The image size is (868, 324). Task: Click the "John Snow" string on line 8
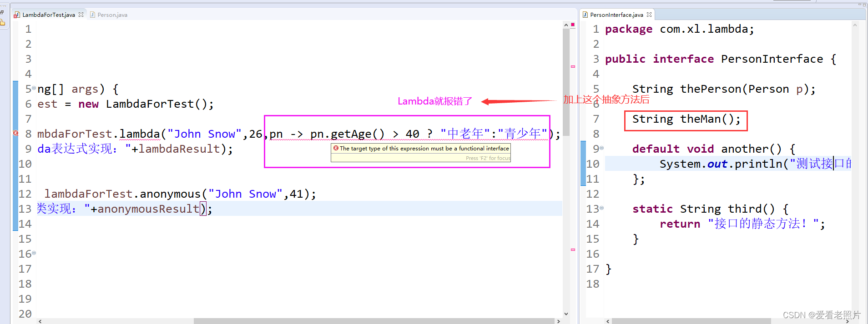[x=204, y=134]
